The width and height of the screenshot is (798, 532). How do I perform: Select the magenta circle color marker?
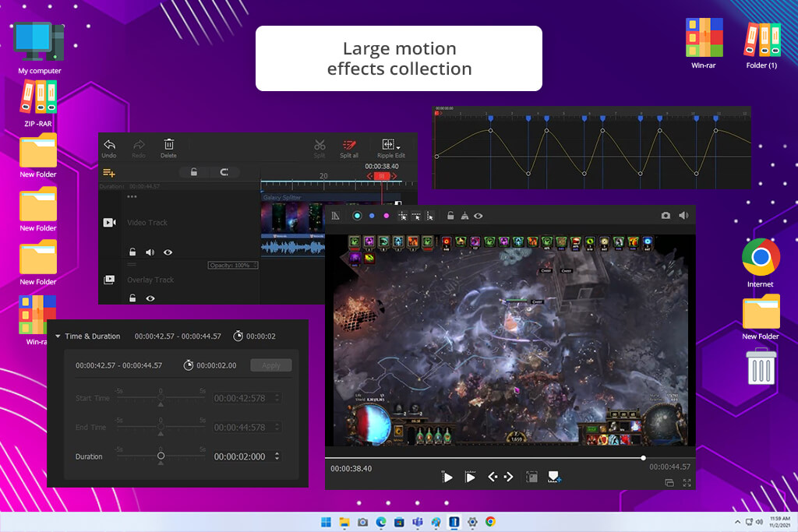[387, 216]
